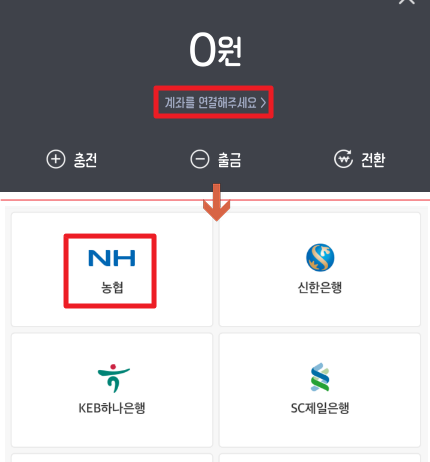430x462 pixels.
Task: Pick the SC제일은행 bank name
Action: (x=320, y=408)
